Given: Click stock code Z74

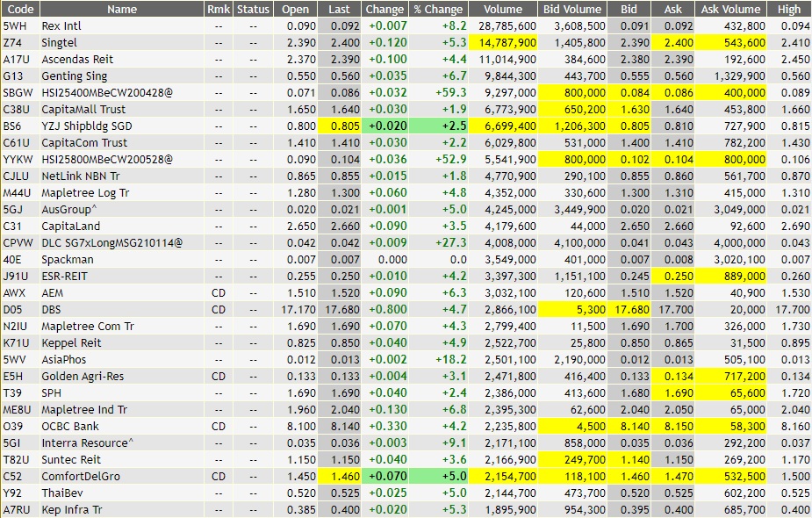Looking at the screenshot, I should pos(12,42).
